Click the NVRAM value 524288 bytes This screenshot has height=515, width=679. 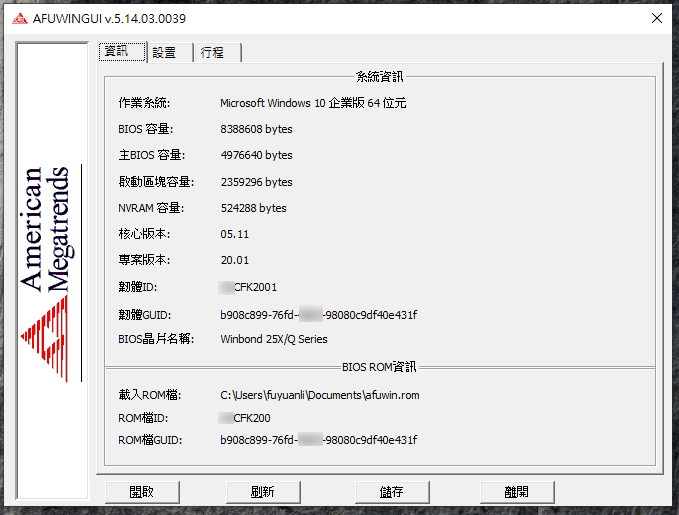tap(253, 208)
